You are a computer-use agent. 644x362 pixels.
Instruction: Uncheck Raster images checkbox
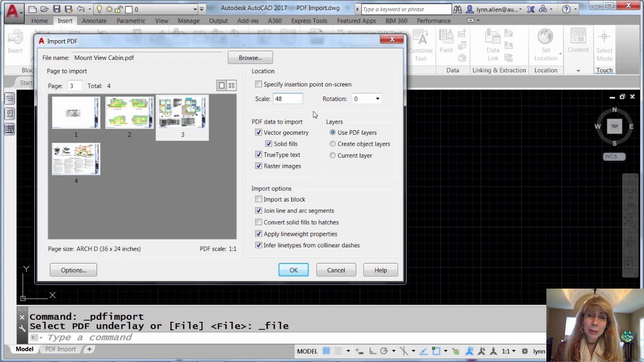click(x=259, y=166)
